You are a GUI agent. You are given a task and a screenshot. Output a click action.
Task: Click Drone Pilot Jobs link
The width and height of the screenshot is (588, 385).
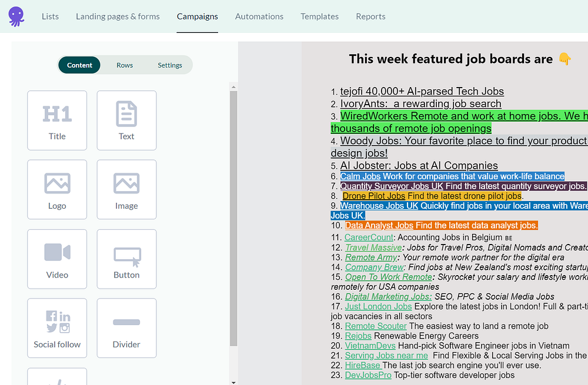374,196
